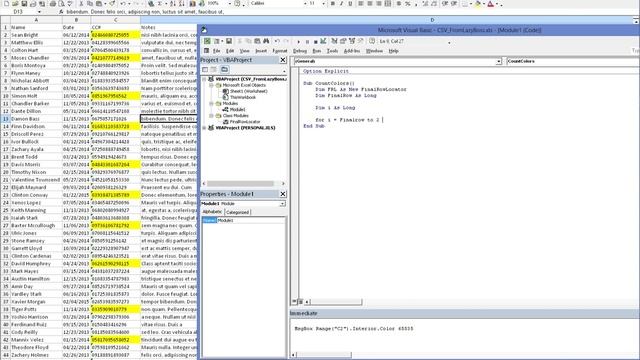Open the Add-Ins menu in VBA editor

coord(352,51)
